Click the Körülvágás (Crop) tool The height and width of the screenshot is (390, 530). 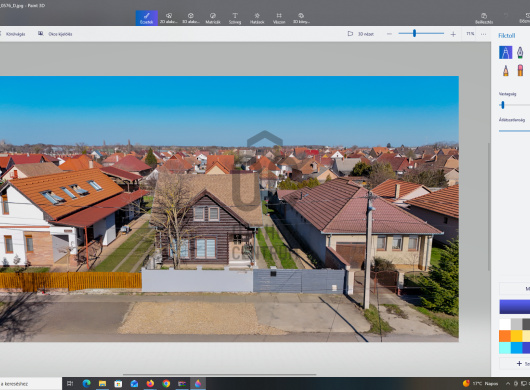[14, 34]
